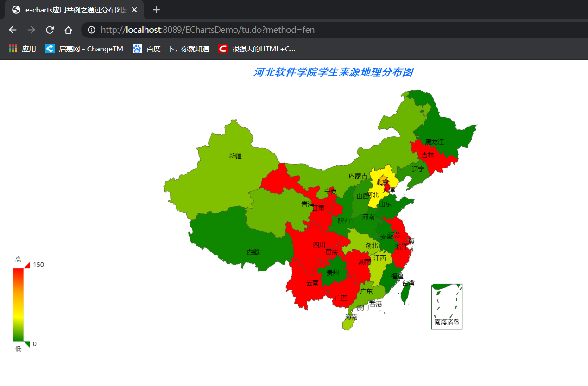
Task: Open a new browser tab
Action: (156, 9)
